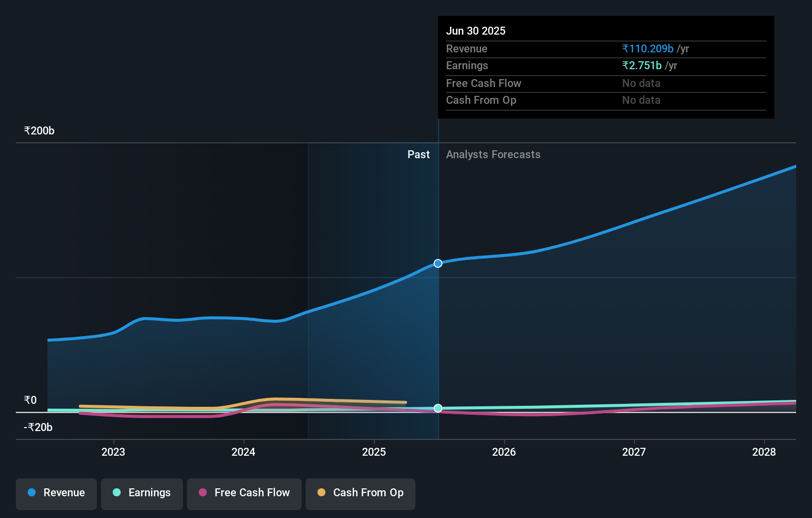Click the Earnings legend color dot

(x=116, y=493)
